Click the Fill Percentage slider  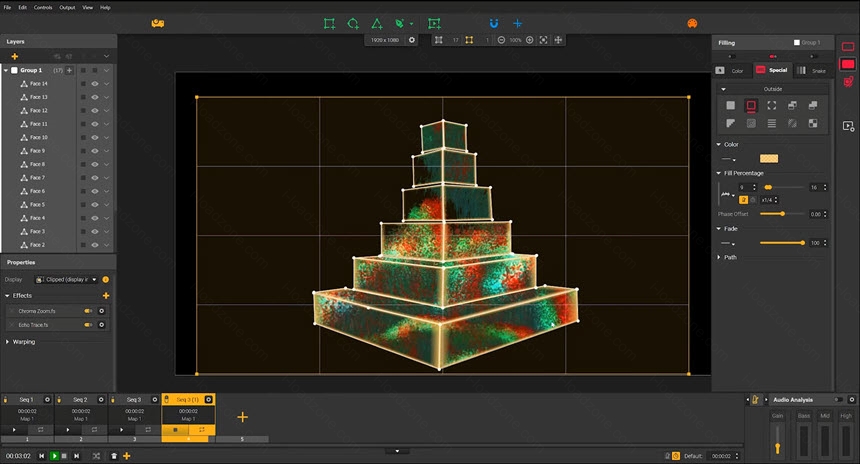(784, 188)
